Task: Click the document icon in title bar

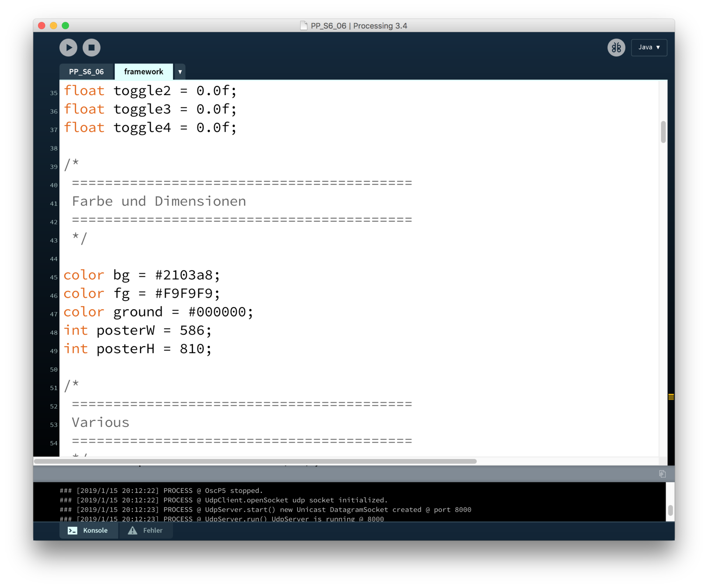Action: tap(303, 25)
